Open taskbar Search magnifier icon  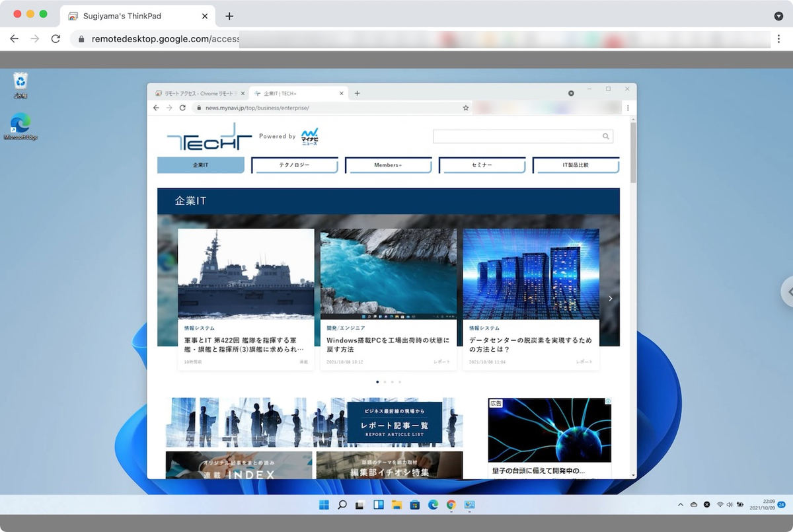(x=342, y=505)
